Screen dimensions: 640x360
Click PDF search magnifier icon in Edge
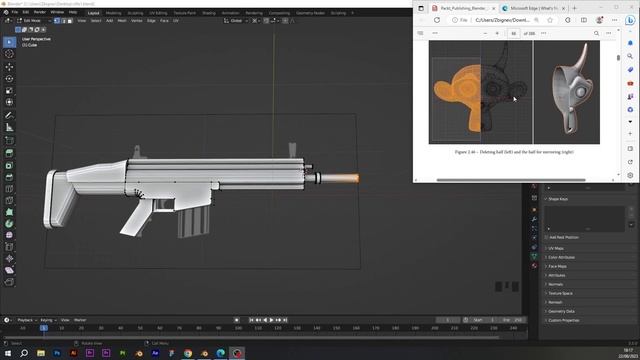596,33
